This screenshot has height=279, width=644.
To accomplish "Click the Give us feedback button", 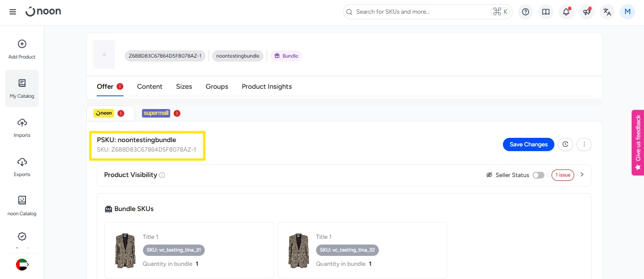I will [x=638, y=143].
